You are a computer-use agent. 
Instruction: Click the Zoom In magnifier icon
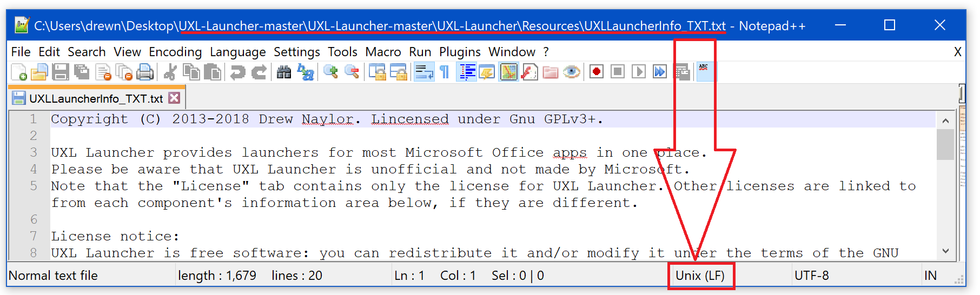click(x=330, y=72)
